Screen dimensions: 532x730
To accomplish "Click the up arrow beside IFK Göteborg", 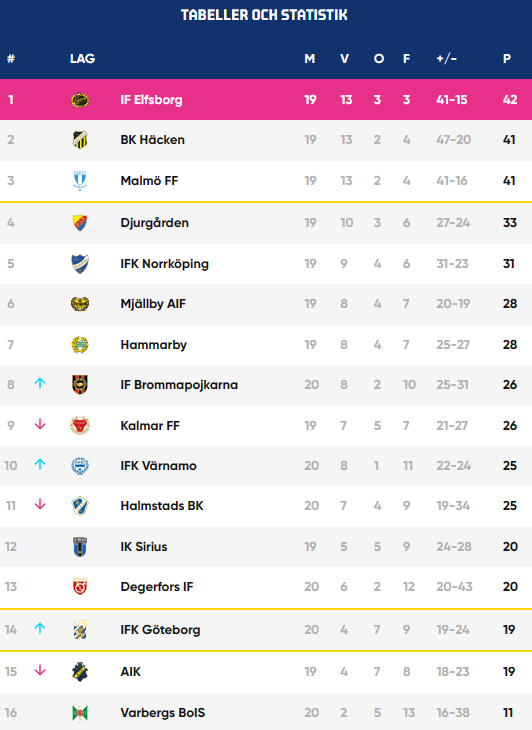I will [x=40, y=628].
